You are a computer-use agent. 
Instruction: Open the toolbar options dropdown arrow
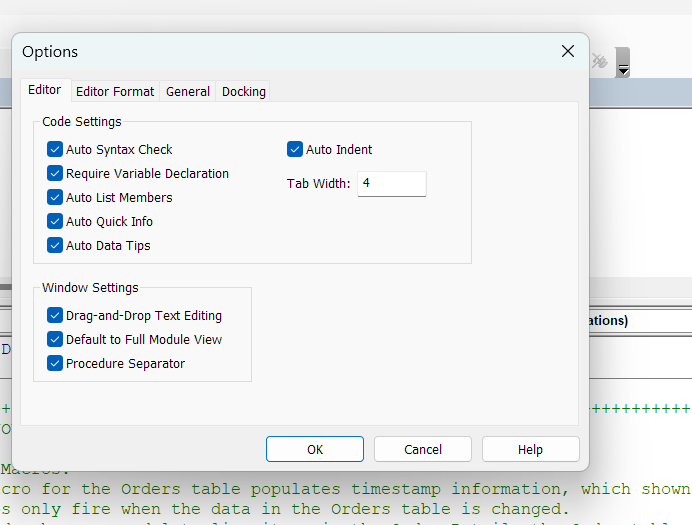[x=623, y=63]
